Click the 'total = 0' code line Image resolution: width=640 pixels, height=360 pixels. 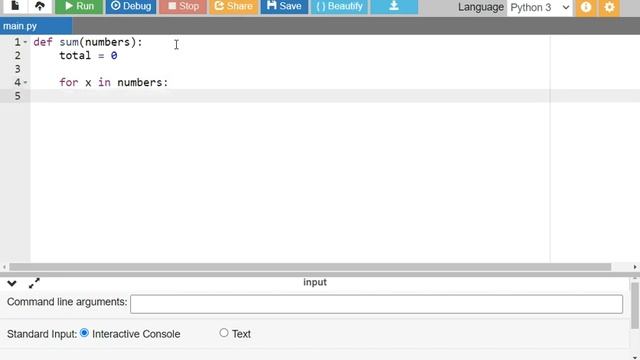pyautogui.click(x=88, y=56)
